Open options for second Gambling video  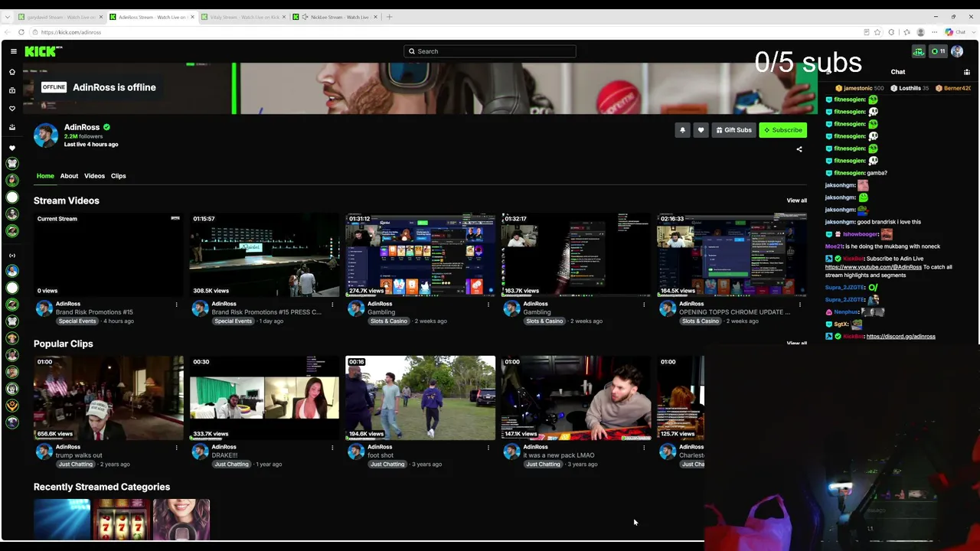coord(644,305)
